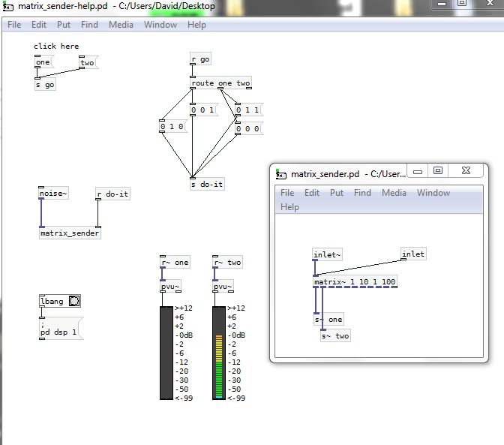Select the 'route one two' object
The image size is (504, 445).
point(220,83)
